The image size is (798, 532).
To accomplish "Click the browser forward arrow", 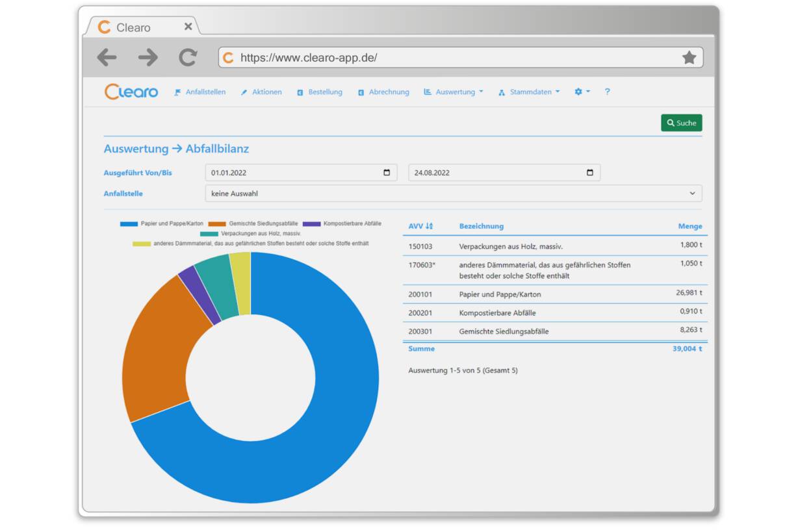I will [x=148, y=57].
